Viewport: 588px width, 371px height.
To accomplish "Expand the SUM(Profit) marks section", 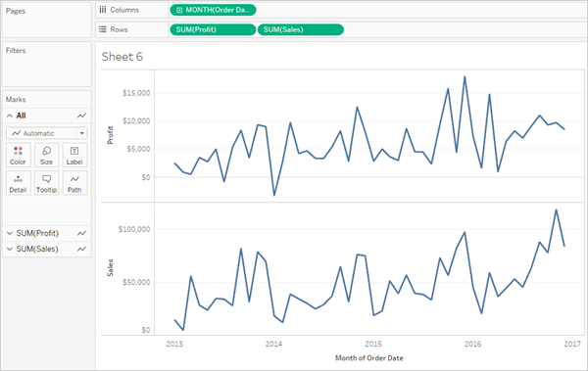I will (10, 233).
